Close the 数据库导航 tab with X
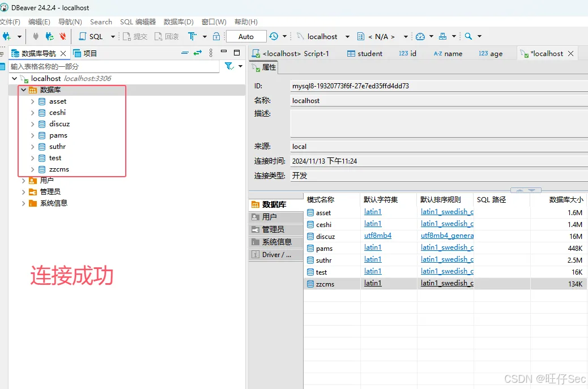The width and height of the screenshot is (588, 389). coord(63,53)
